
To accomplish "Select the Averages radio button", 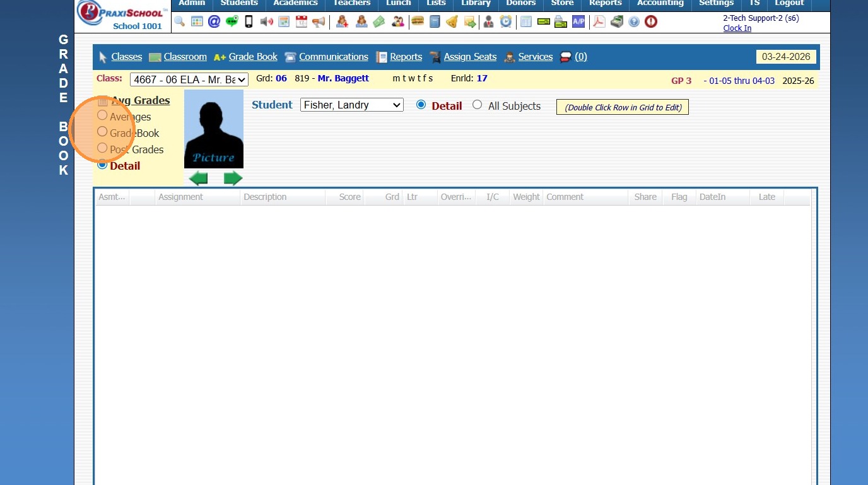I will [102, 115].
